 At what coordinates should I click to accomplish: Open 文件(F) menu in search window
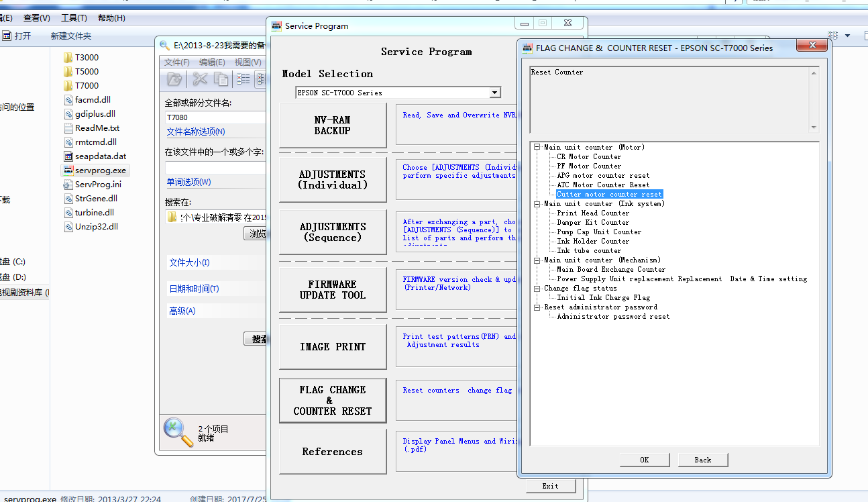(x=177, y=62)
